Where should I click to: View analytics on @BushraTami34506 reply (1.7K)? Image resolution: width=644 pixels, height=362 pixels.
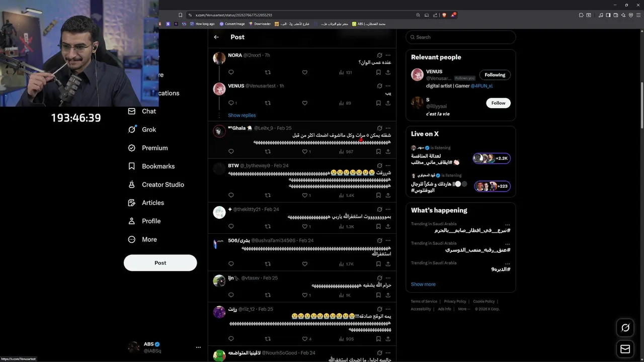(346, 263)
